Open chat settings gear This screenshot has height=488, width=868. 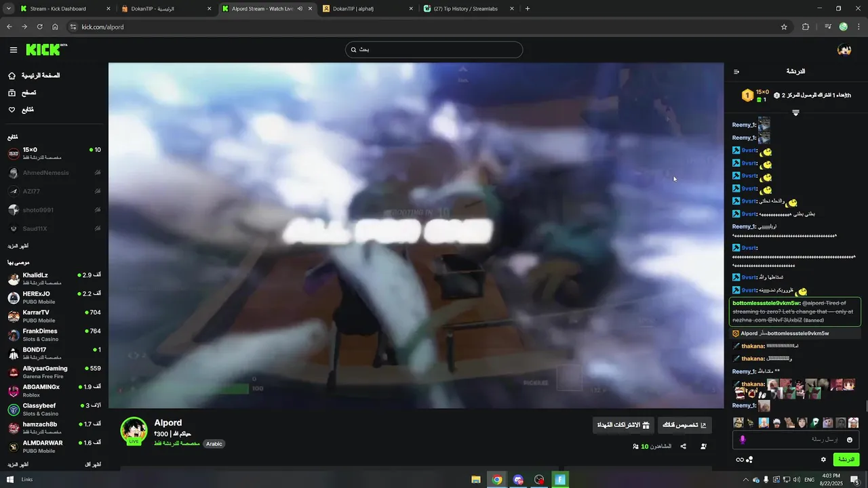823,460
